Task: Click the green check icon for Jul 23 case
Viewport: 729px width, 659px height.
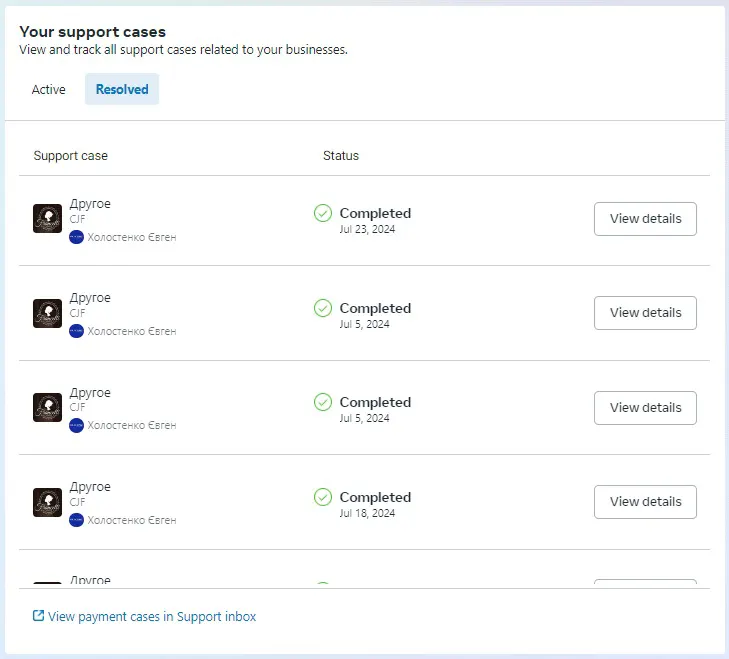Action: [x=323, y=213]
